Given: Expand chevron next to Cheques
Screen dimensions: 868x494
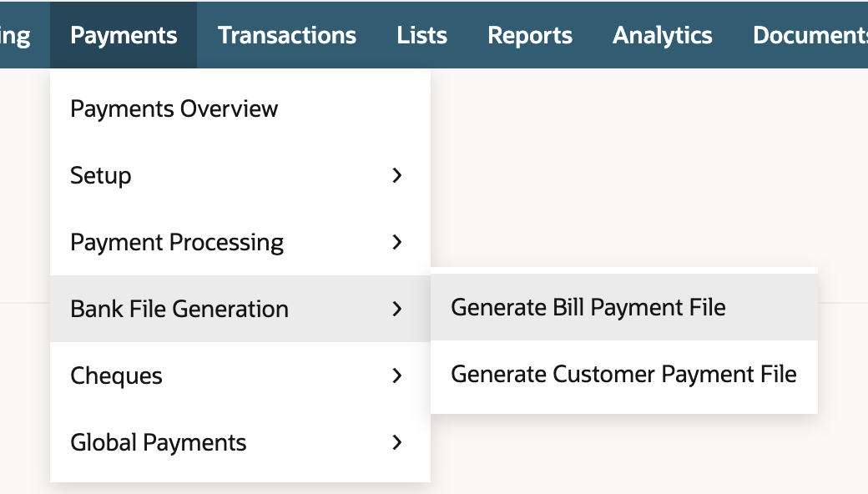Looking at the screenshot, I should [x=397, y=376].
